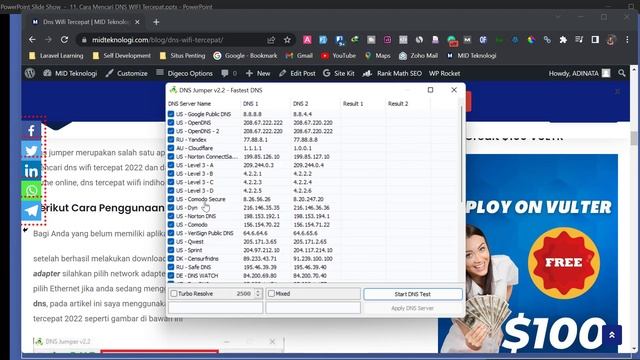Select the US - Norton DNS row

(313, 216)
